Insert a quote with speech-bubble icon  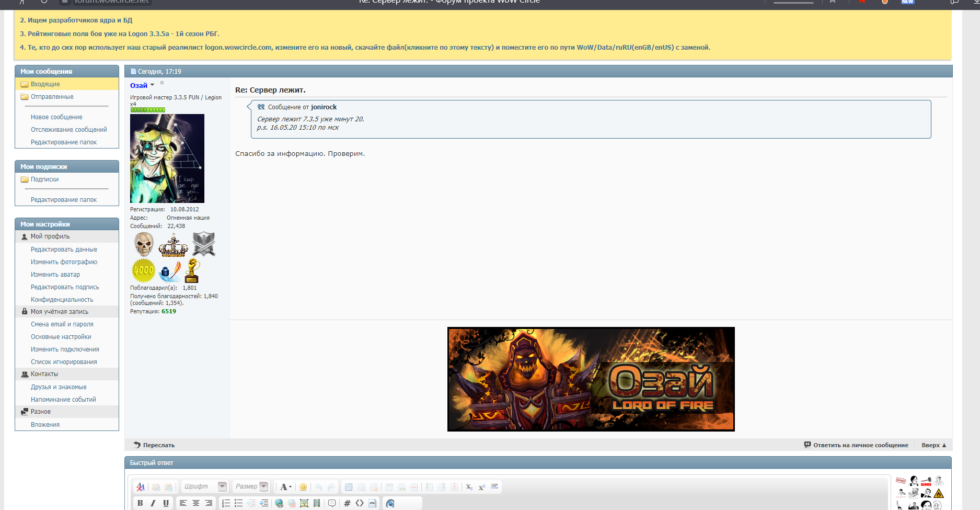pos(332,503)
